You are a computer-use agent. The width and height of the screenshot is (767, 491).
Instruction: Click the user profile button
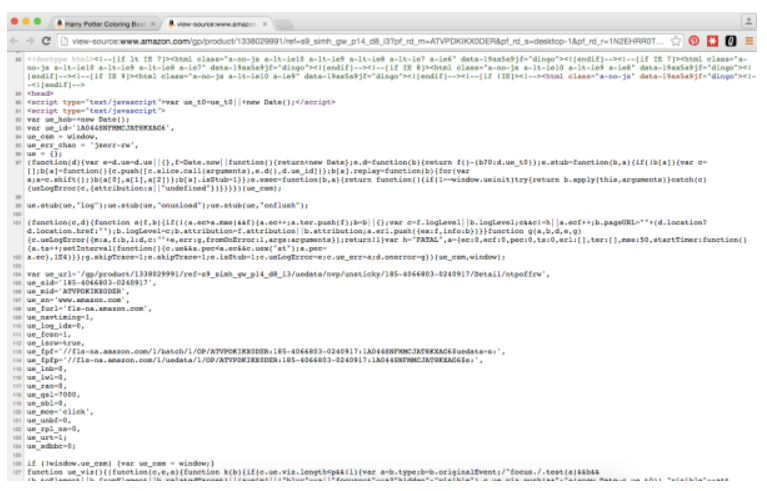point(748,19)
